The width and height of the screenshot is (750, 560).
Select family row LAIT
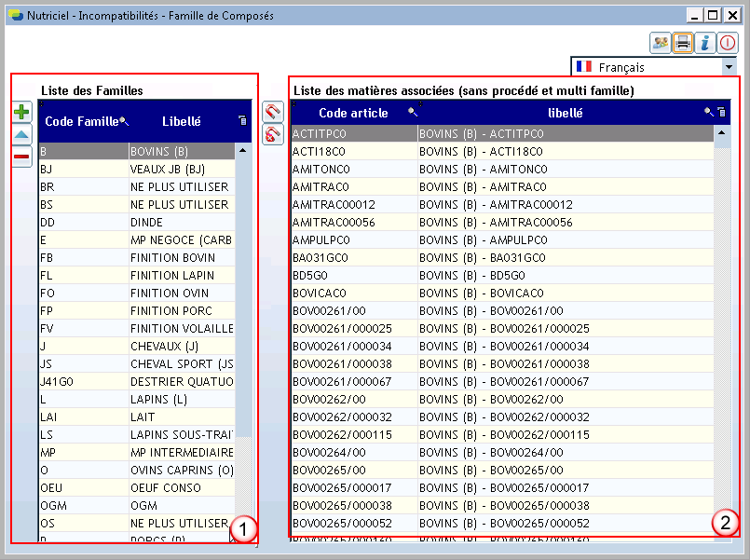(137, 417)
